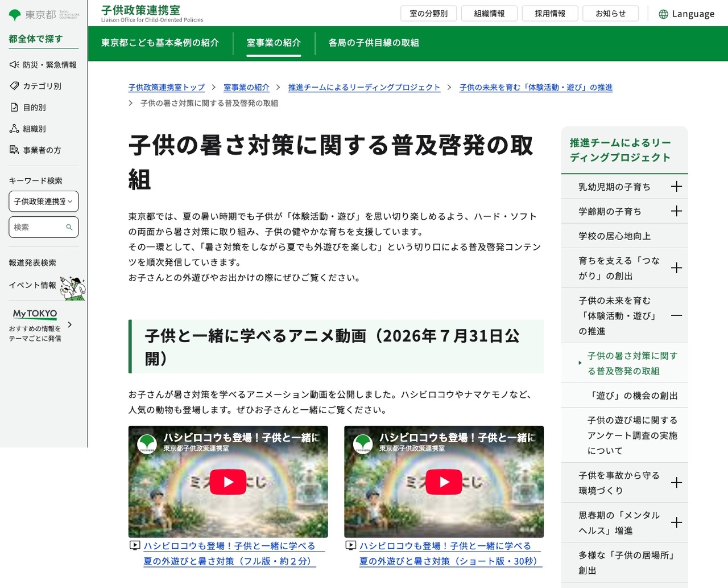The image size is (728, 588).
Task: Open 目的別 in the sidebar
Action: tap(34, 108)
